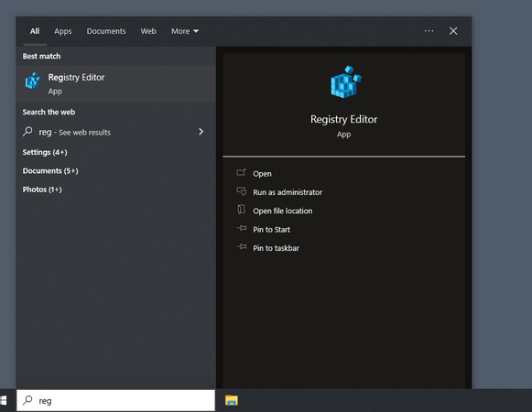Select Run as administrator
532x412 pixels.
(x=288, y=192)
